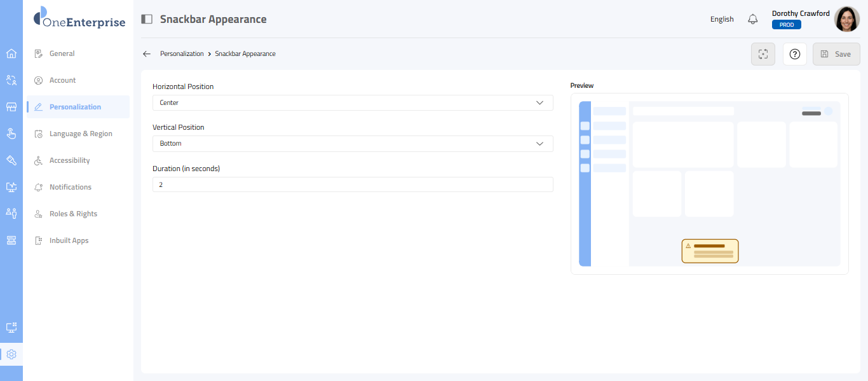Viewport: 868px width, 381px height.
Task: Click the home icon in left rail
Action: click(x=11, y=53)
